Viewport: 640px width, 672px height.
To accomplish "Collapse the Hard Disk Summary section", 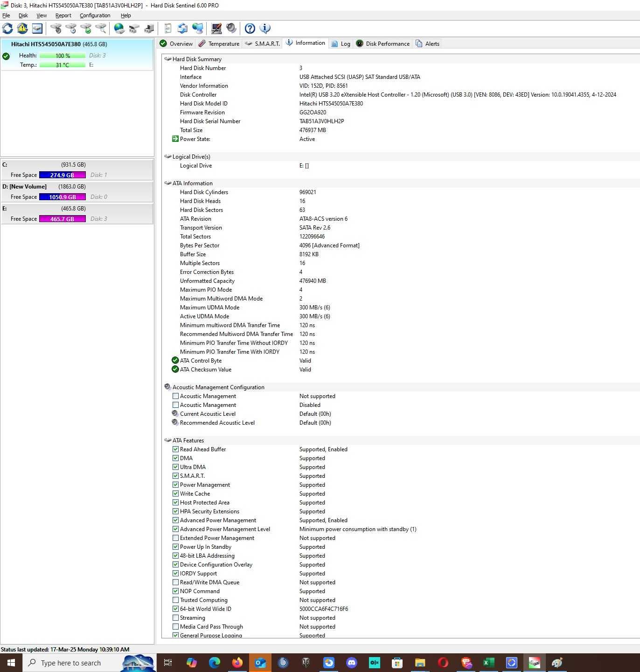I will [167, 59].
